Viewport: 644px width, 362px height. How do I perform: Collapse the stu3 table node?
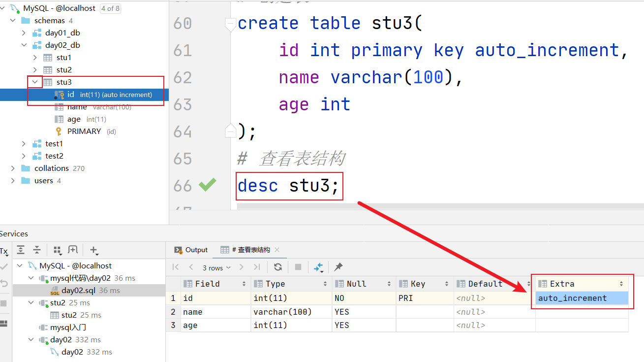point(35,82)
